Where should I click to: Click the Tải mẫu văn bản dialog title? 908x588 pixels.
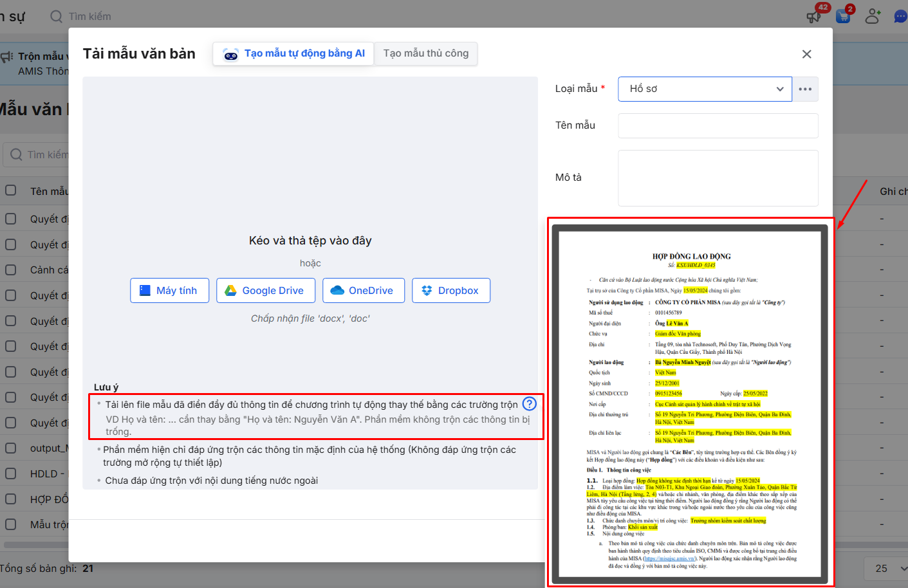[x=139, y=53]
